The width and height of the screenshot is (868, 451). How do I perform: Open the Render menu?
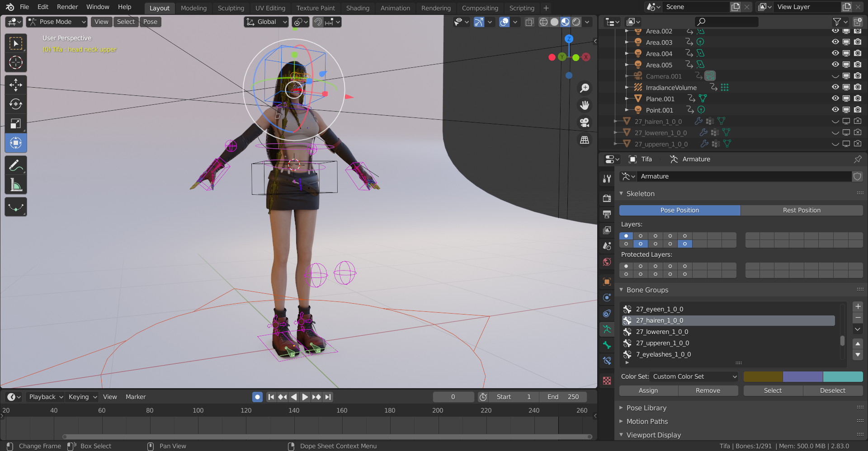pos(67,7)
